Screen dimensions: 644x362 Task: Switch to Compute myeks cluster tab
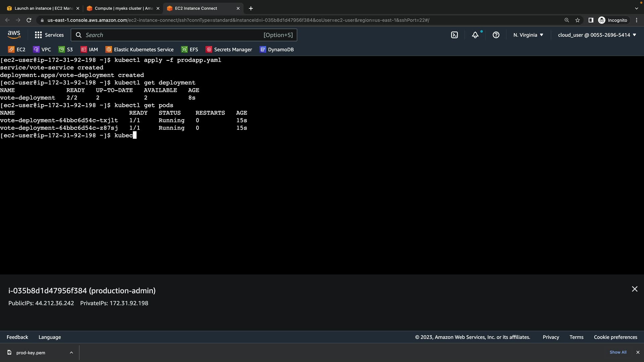pos(123,8)
